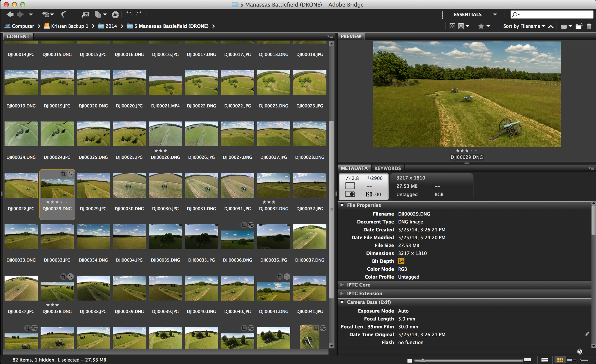Click the large preview image of DJI00029.DNG
Screen dimensions: 596x364
tap(467, 94)
